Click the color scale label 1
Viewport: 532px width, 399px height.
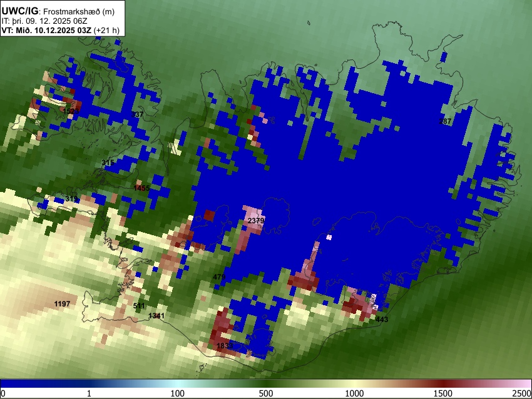pyautogui.click(x=89, y=393)
